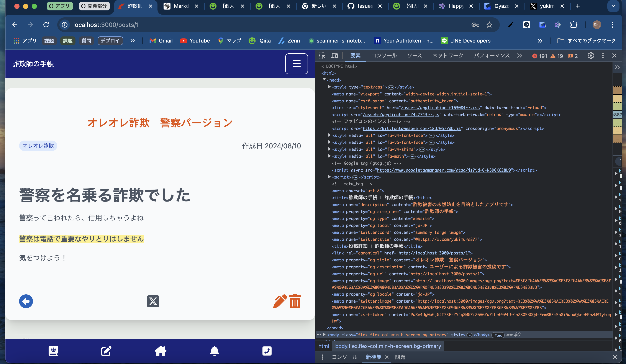Expand the fa-v4-font-face style node
Image resolution: width=626 pixels, height=364 pixels.
(x=329, y=135)
